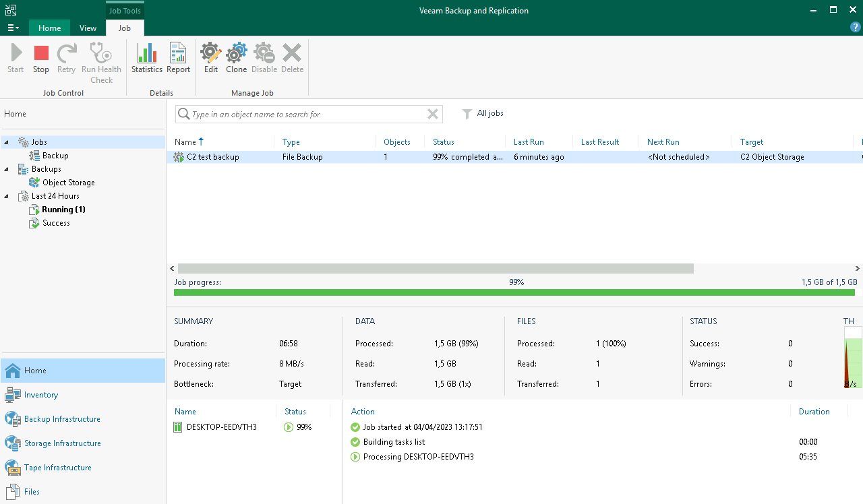Select the Job ribbon tab

pyautogui.click(x=125, y=28)
